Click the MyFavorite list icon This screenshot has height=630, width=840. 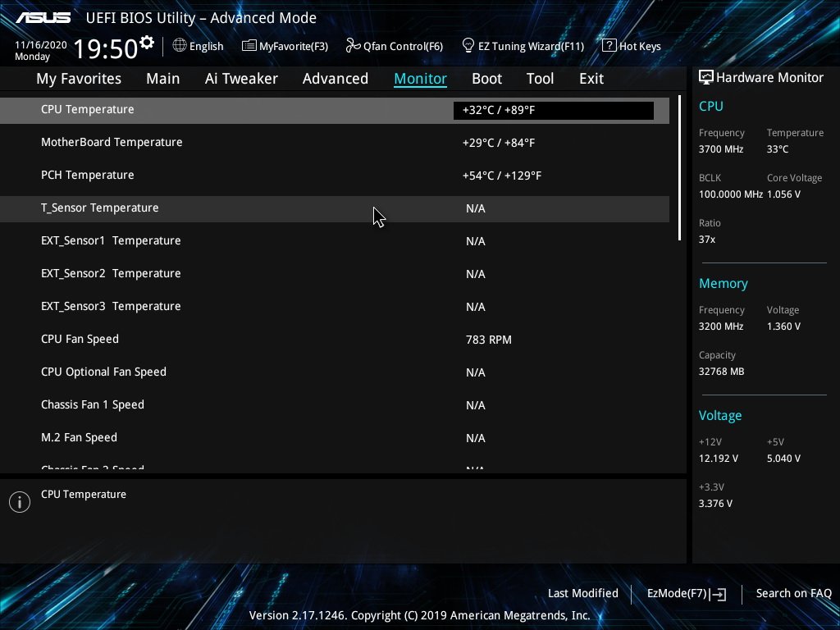[x=249, y=46]
